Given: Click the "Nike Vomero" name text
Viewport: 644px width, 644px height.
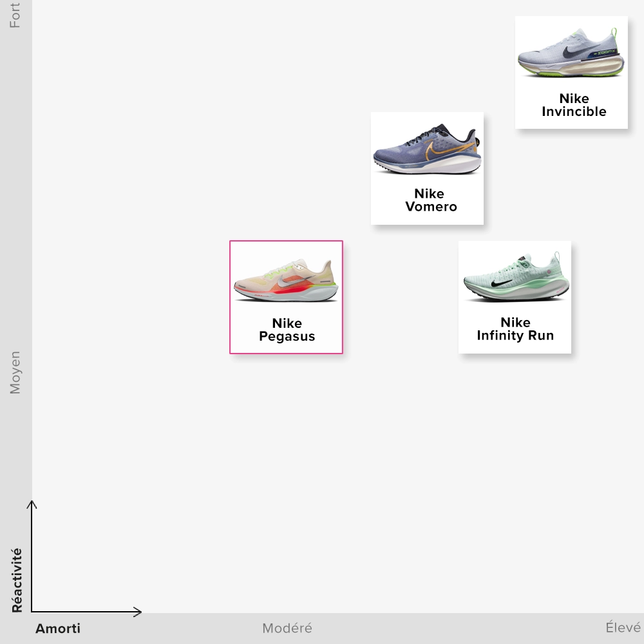Looking at the screenshot, I should (430, 200).
